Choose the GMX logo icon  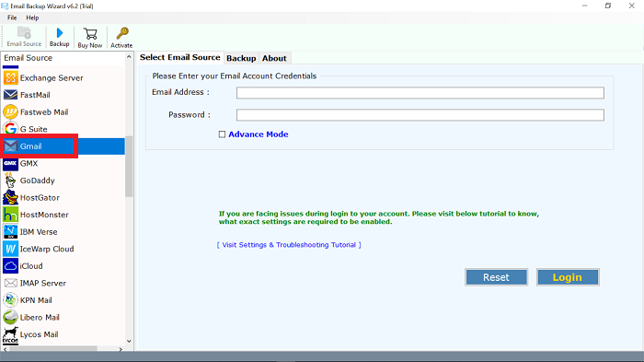(11, 163)
